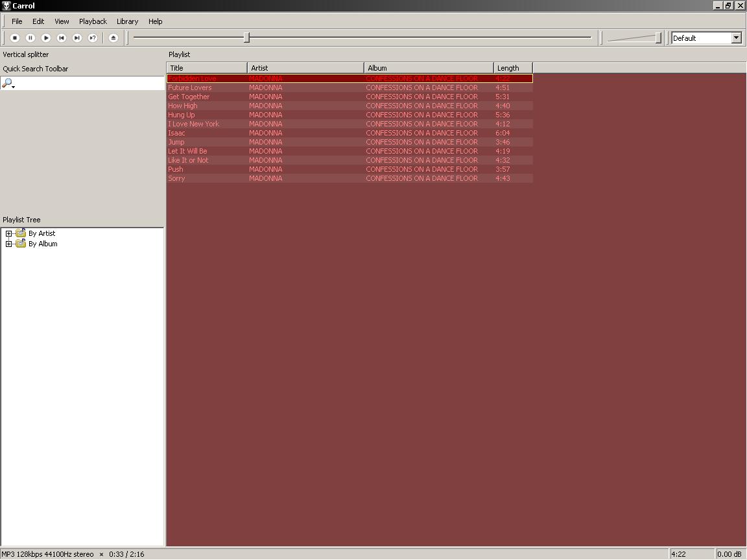Click the Stop playback button
This screenshot has width=747, height=560.
pos(15,38)
